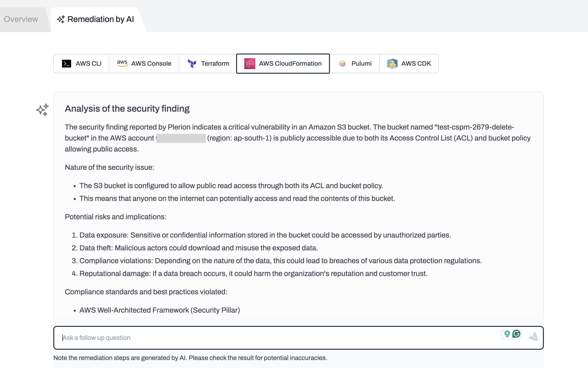Click the AWS CLI terminal icon

[66, 64]
